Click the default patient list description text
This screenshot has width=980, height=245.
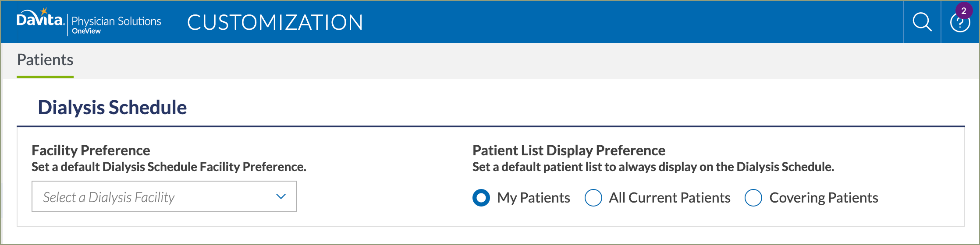(653, 167)
